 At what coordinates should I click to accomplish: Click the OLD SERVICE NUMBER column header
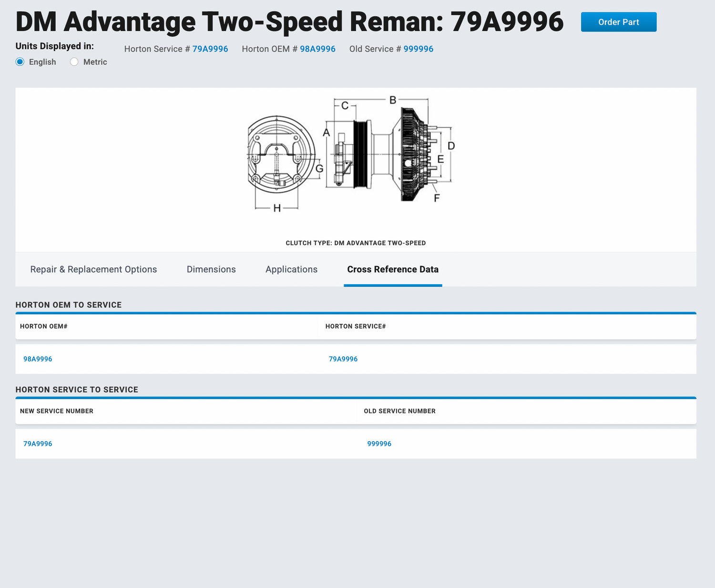coord(399,411)
